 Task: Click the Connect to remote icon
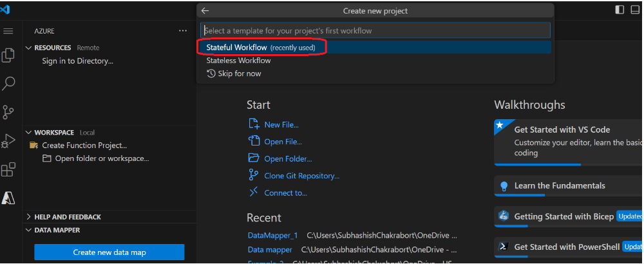(254, 192)
